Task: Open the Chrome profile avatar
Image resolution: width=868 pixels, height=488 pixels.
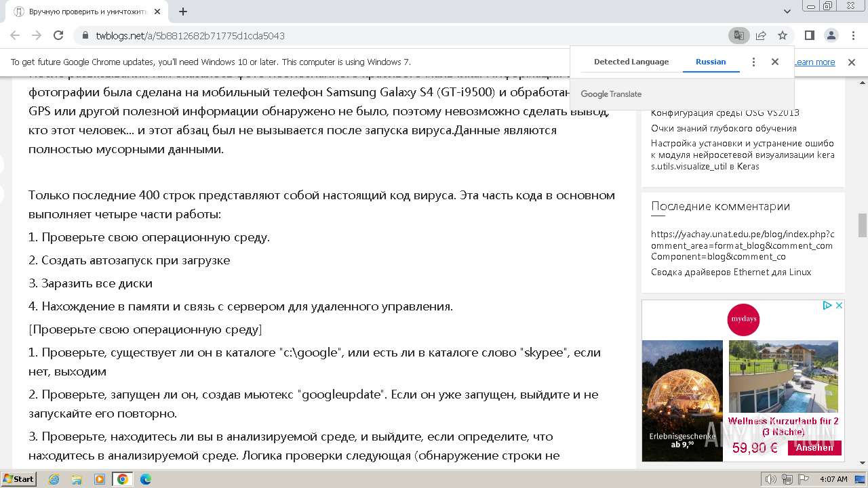Action: (x=831, y=35)
